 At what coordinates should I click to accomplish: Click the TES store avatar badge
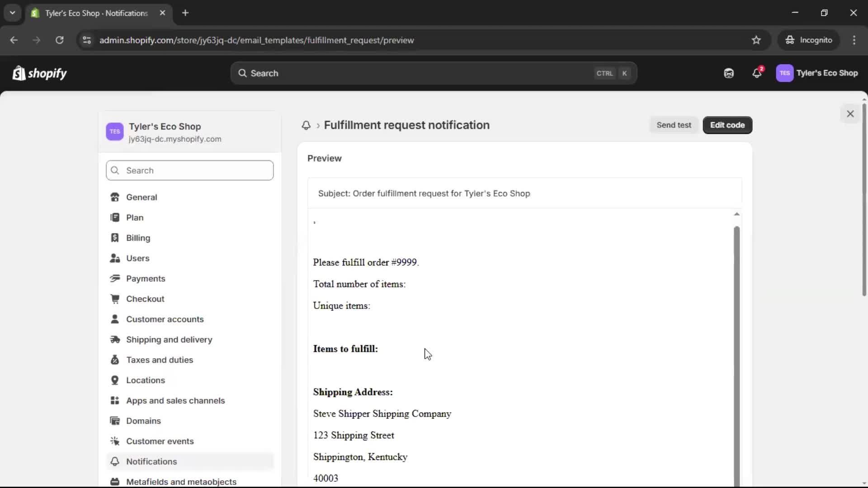point(785,73)
